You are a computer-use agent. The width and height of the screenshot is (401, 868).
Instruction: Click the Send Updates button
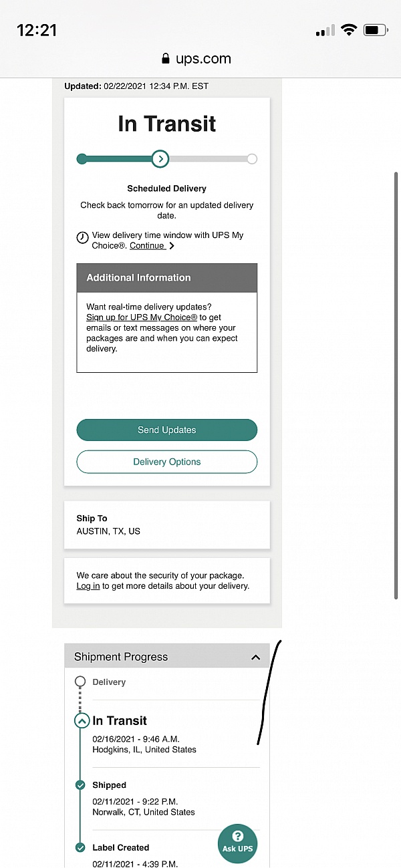(x=167, y=430)
